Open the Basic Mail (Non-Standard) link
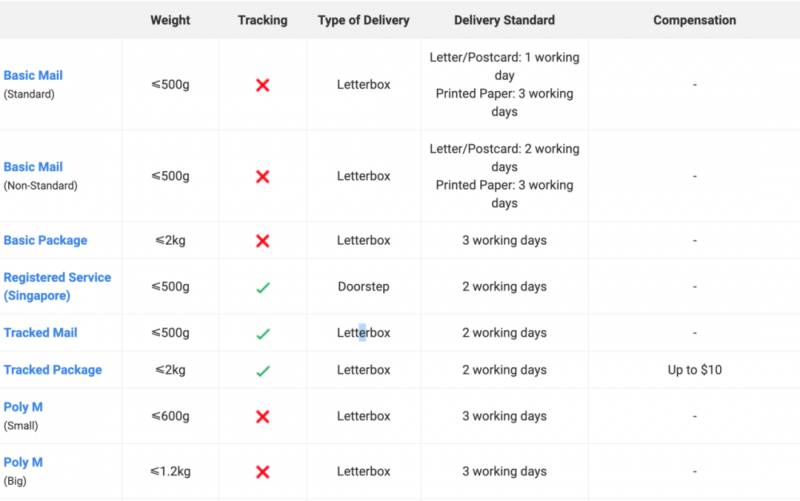 click(33, 167)
